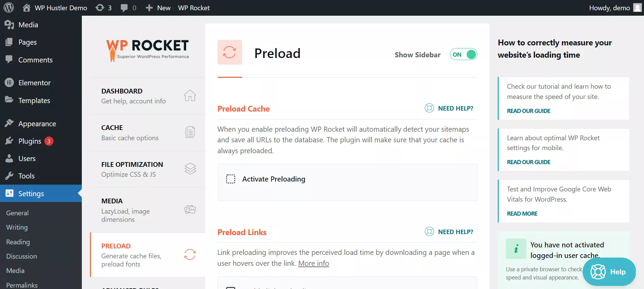Open READ OUR GUIDE for mobile settings
Viewport: 644px width, 289px height.
[x=528, y=162]
